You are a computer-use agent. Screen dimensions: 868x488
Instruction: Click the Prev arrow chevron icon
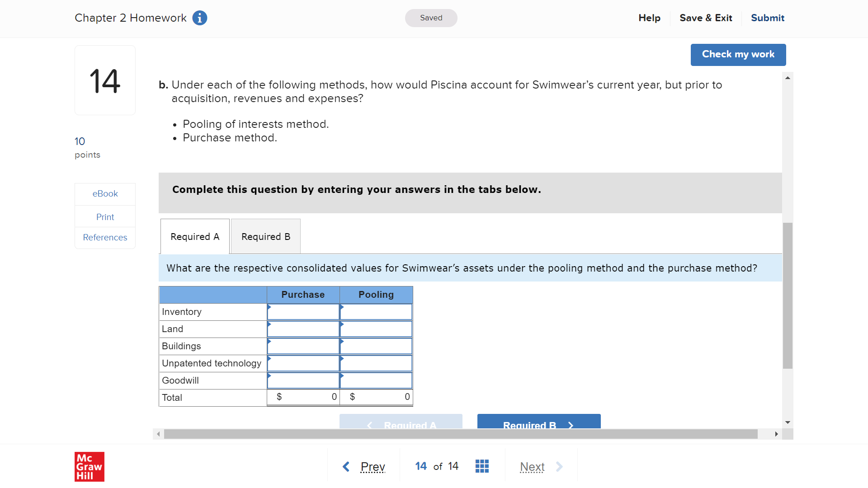click(346, 466)
